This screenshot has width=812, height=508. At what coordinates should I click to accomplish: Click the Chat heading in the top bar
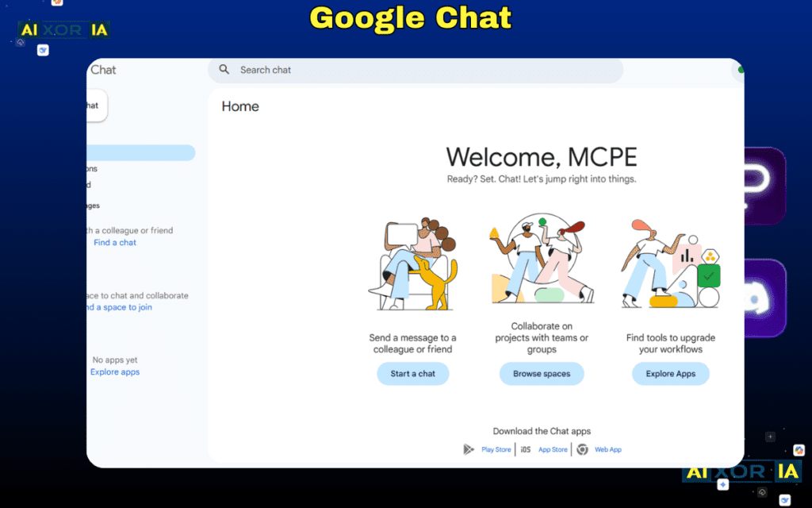[103, 70]
